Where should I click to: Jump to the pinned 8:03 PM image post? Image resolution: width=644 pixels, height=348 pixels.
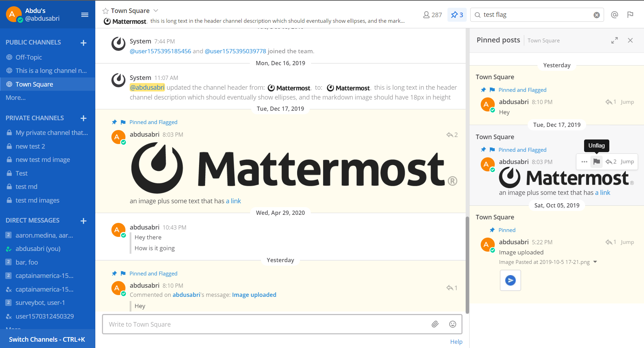point(627,162)
